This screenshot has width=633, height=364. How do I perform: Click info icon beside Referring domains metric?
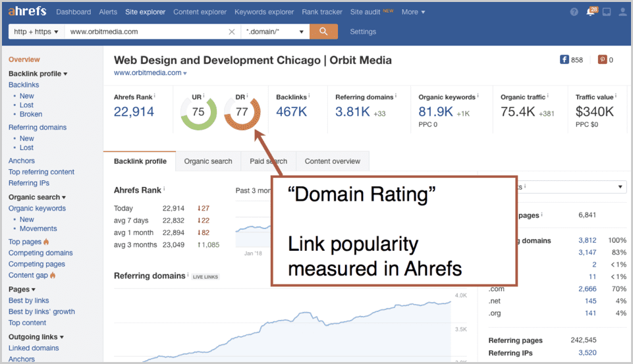396,96
